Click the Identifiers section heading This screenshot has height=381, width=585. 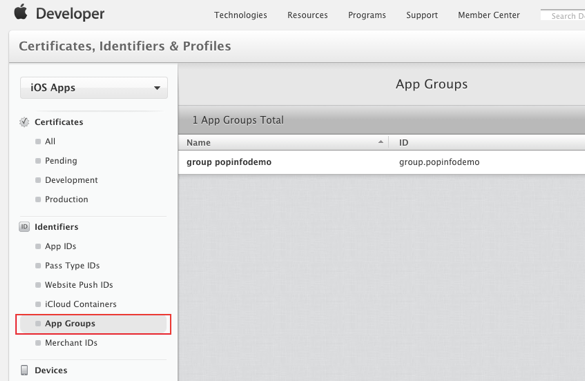coord(56,227)
